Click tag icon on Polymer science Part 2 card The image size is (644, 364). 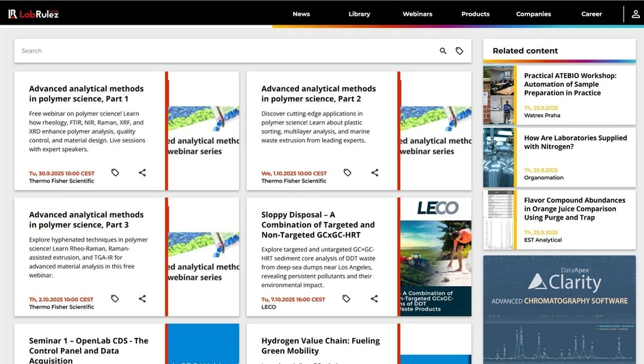[347, 172]
